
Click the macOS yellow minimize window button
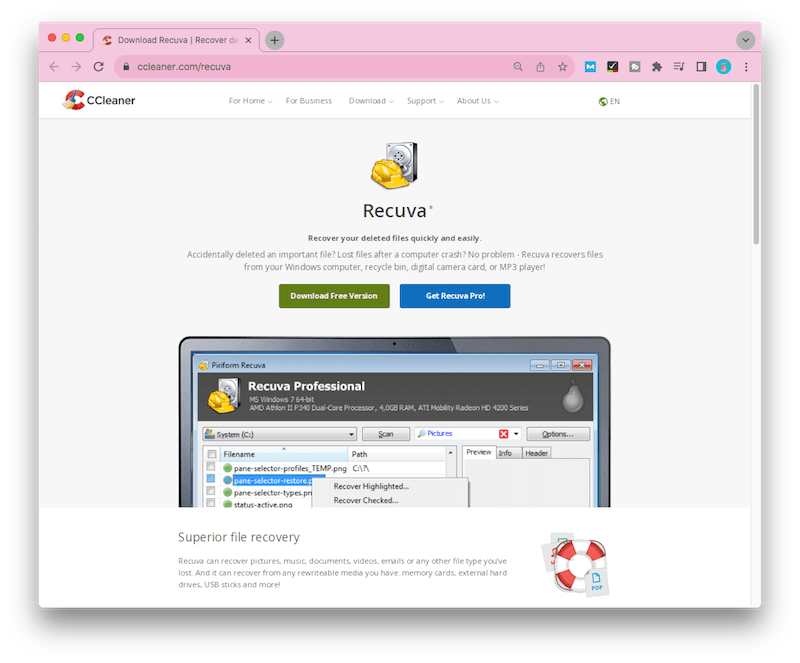[66, 38]
